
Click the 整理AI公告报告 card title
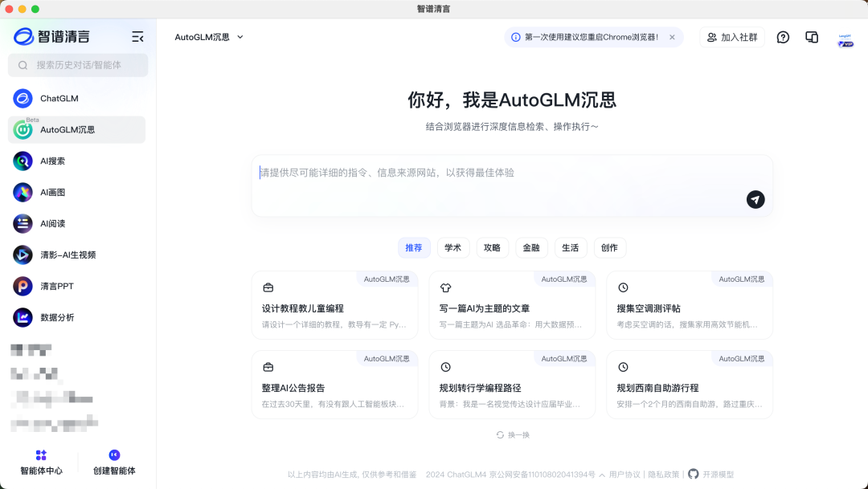click(293, 389)
